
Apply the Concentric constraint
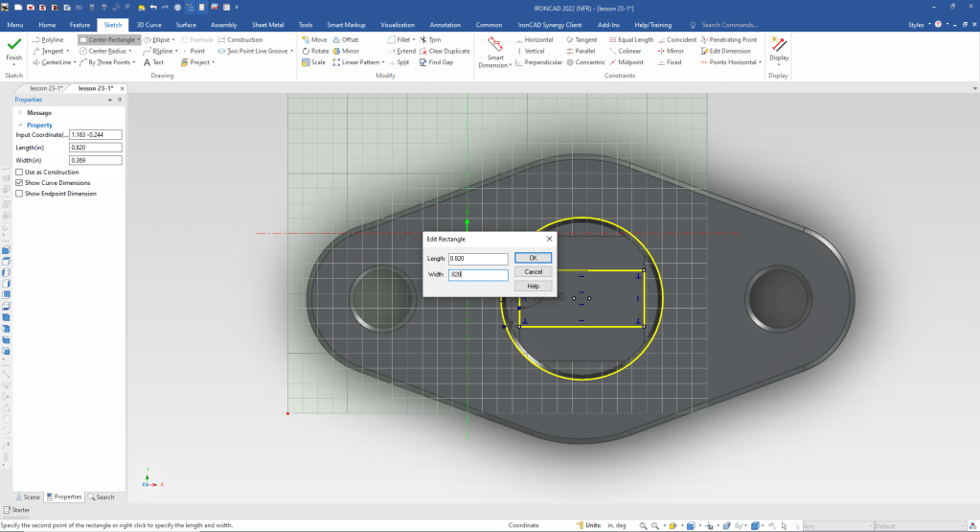(x=584, y=62)
